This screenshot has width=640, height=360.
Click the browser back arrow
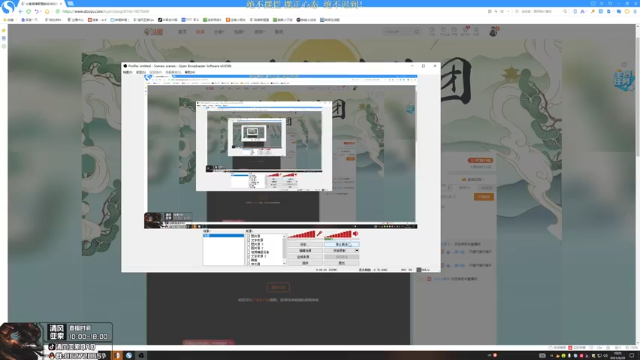[x=20, y=11]
